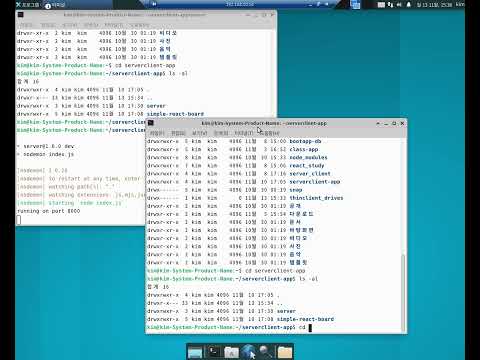Click 'class-app' in the front terminal listing

coord(304,149)
